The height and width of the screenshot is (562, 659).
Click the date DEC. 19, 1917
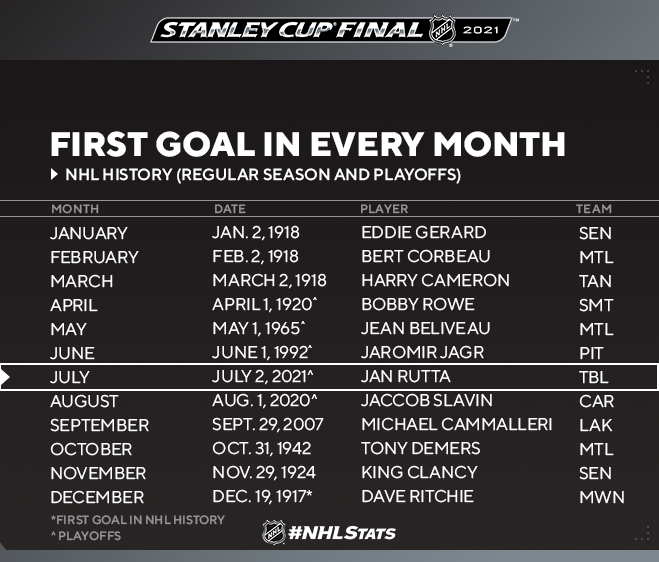pyautogui.click(x=262, y=496)
